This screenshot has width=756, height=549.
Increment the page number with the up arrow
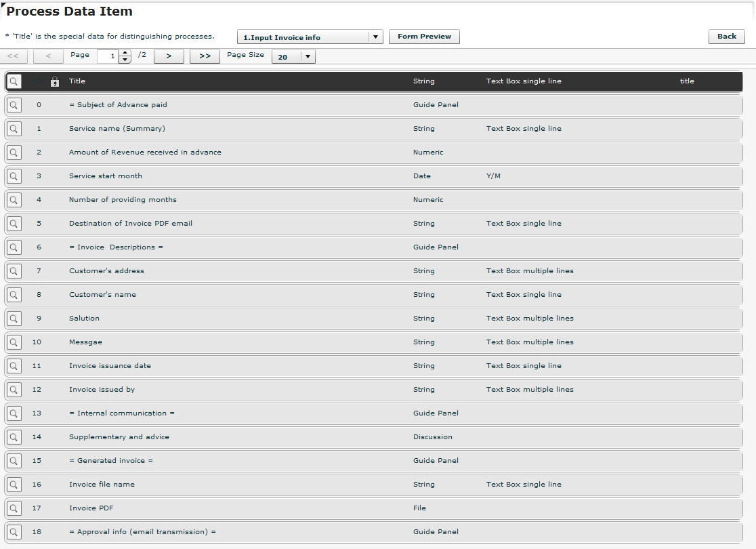tap(125, 53)
